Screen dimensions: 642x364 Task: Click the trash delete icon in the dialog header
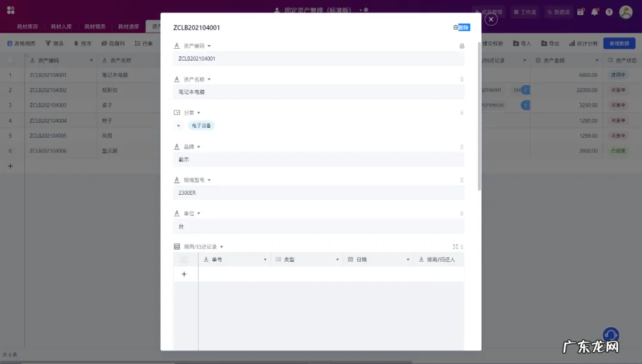pos(455,27)
